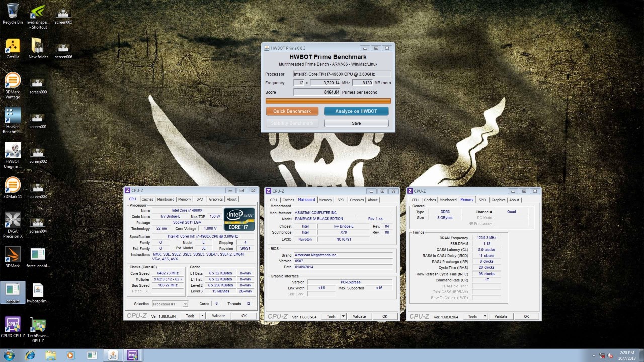Select the screen006 image file icon

click(x=63, y=51)
